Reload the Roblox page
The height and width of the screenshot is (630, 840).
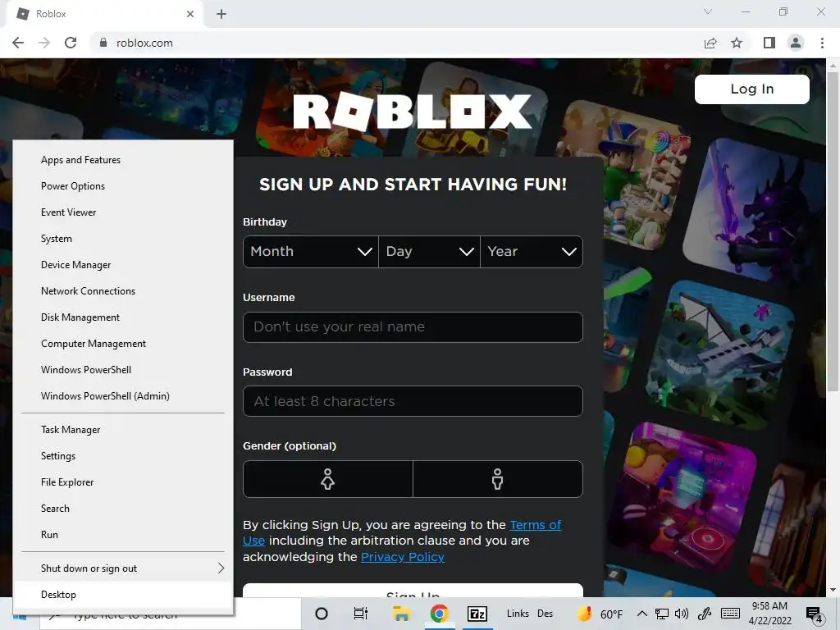click(71, 43)
